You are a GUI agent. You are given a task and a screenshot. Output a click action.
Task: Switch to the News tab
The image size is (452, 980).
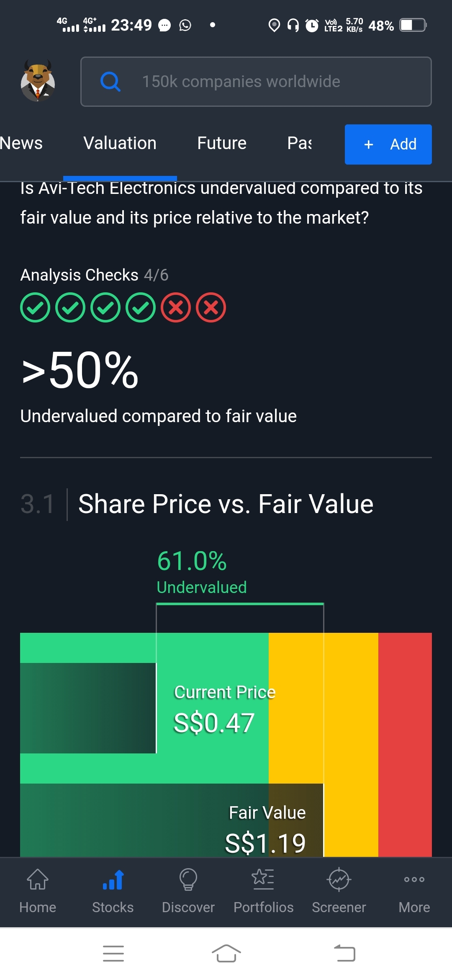21,143
